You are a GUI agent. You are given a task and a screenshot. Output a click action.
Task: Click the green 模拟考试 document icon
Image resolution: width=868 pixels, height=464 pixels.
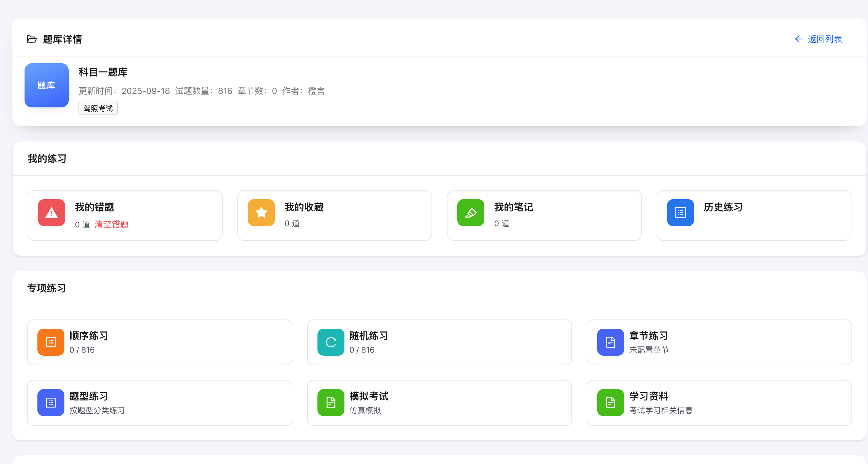click(331, 403)
